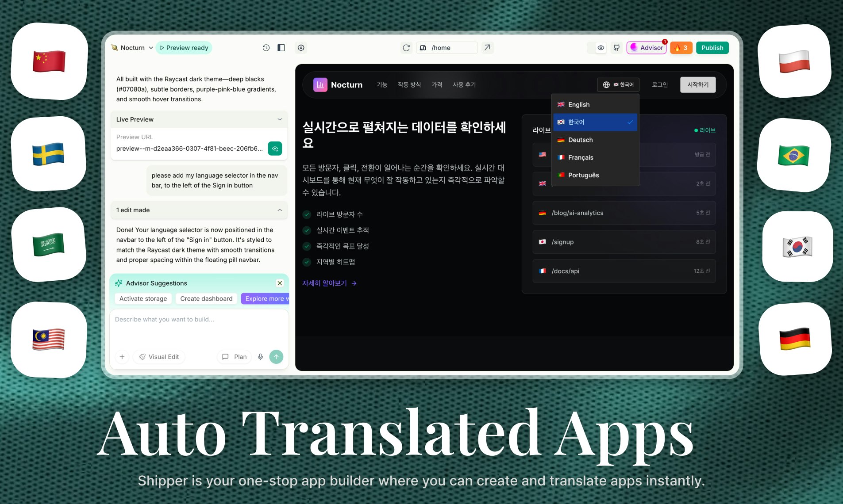Click the settings gear icon

pos(301,48)
